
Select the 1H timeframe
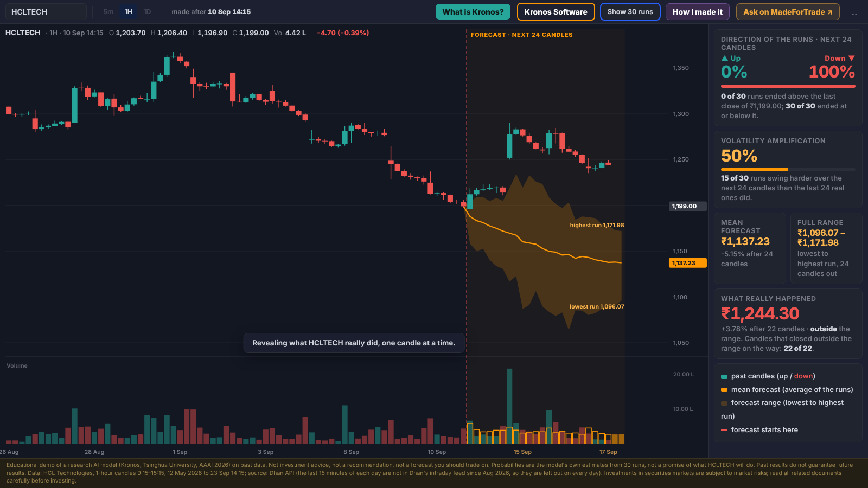tap(129, 12)
